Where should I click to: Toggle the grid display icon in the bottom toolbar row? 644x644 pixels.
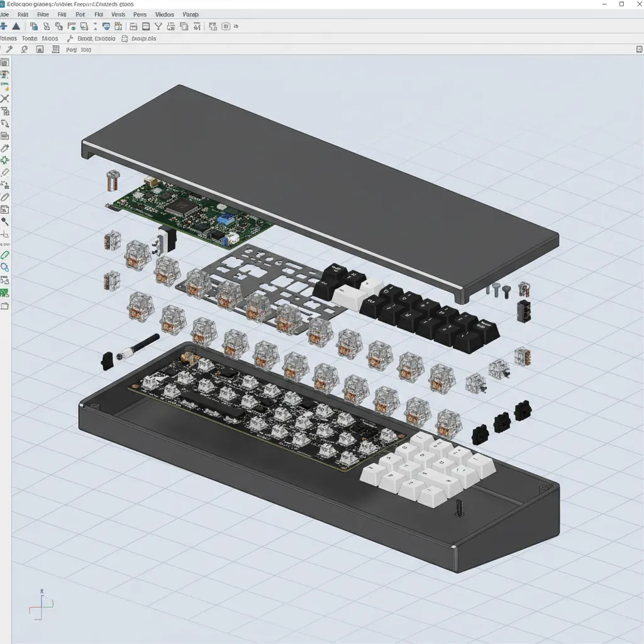[55, 48]
